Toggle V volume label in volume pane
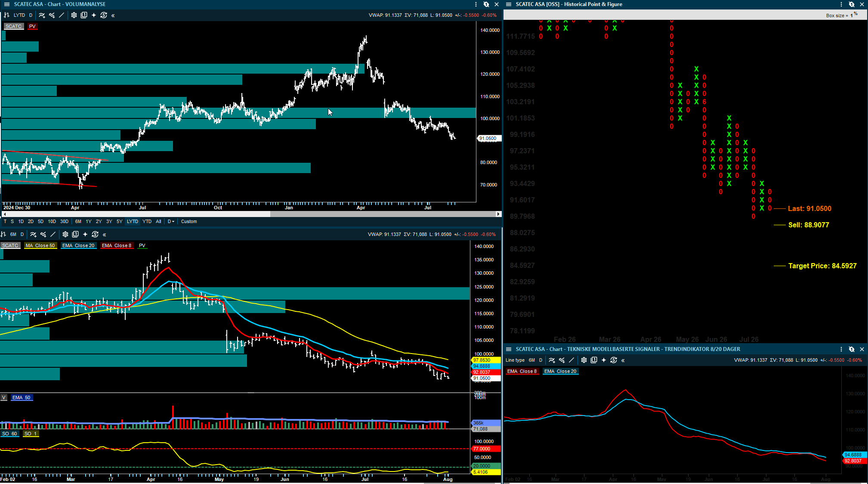Image resolution: width=868 pixels, height=484 pixels. [x=3, y=397]
